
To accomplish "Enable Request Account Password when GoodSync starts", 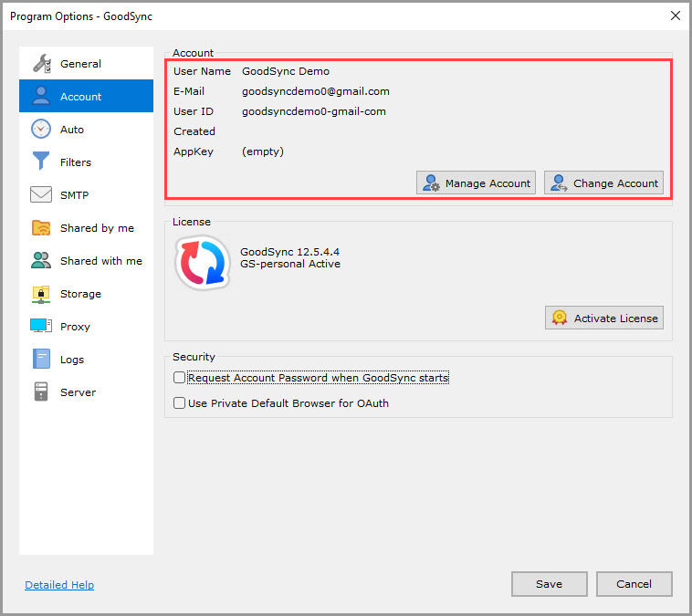I will pyautogui.click(x=179, y=377).
